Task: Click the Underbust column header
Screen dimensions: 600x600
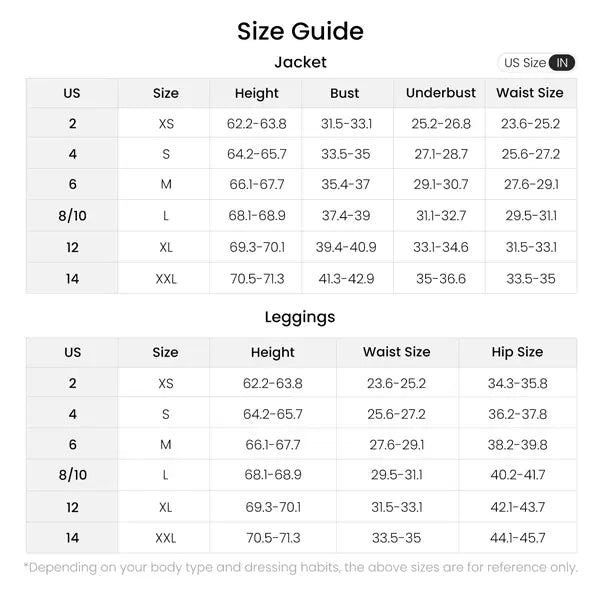Action: click(441, 93)
